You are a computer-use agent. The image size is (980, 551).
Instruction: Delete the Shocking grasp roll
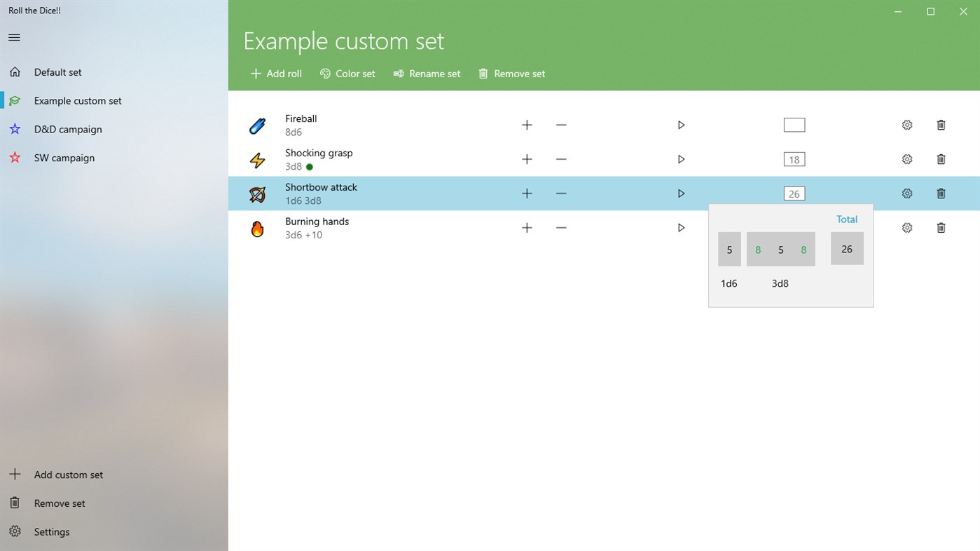point(941,160)
